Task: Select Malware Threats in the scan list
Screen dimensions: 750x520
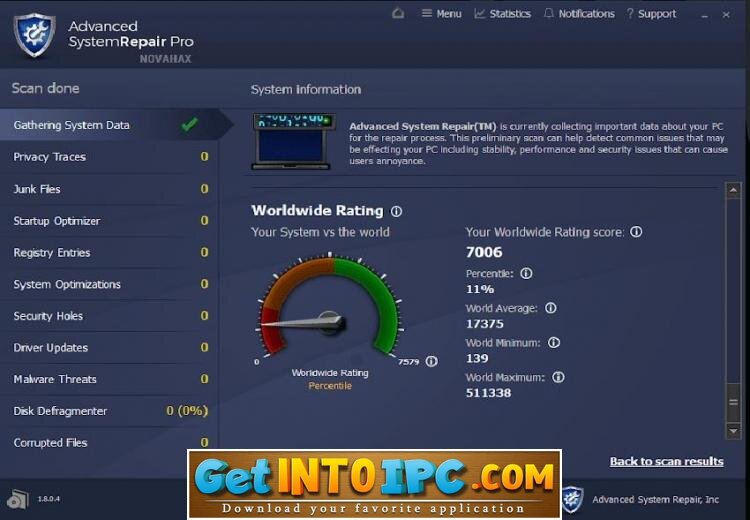Action: coord(109,379)
